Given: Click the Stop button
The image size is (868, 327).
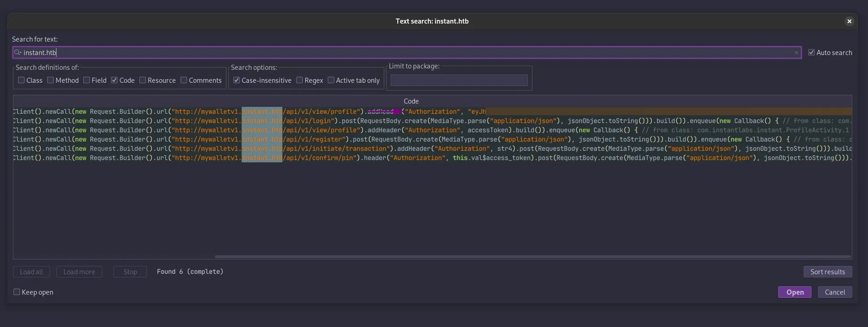Looking at the screenshot, I should 130,272.
